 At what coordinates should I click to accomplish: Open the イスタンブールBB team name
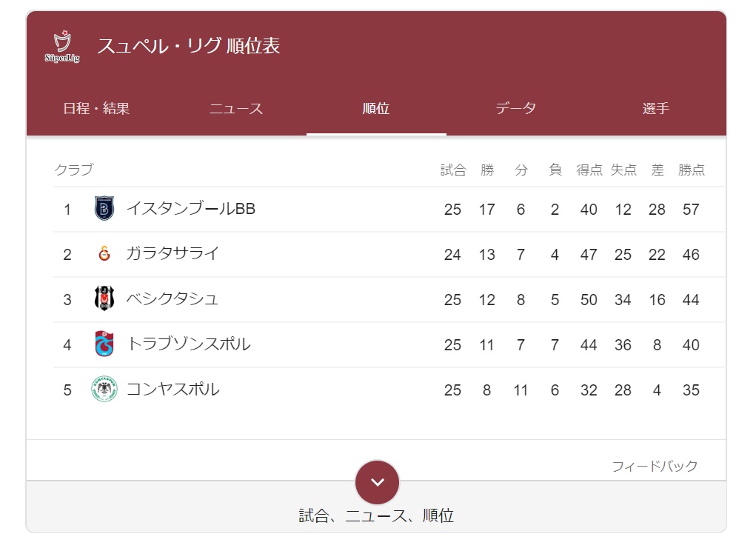[x=191, y=209]
